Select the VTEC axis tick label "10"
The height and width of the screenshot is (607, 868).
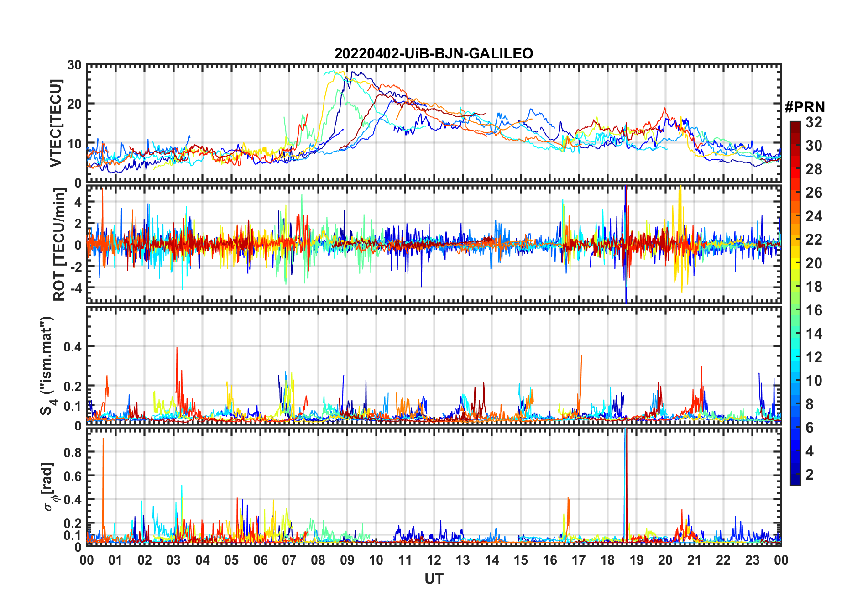[74, 144]
